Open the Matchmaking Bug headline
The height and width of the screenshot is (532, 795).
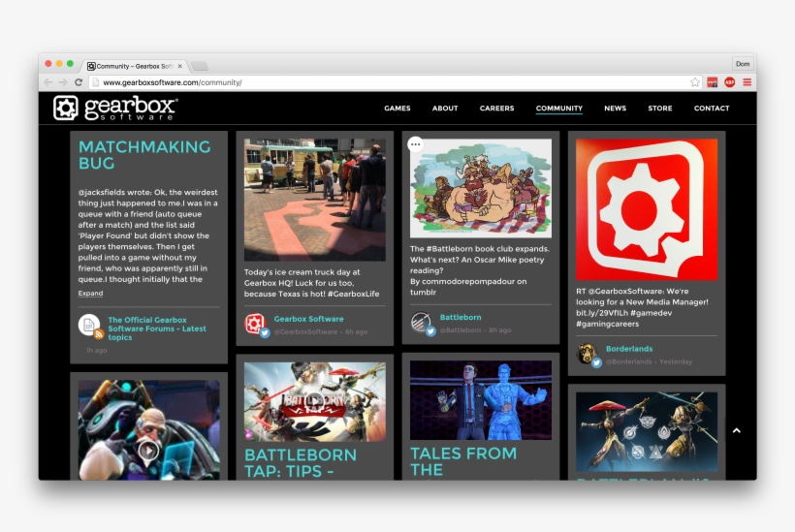144,154
